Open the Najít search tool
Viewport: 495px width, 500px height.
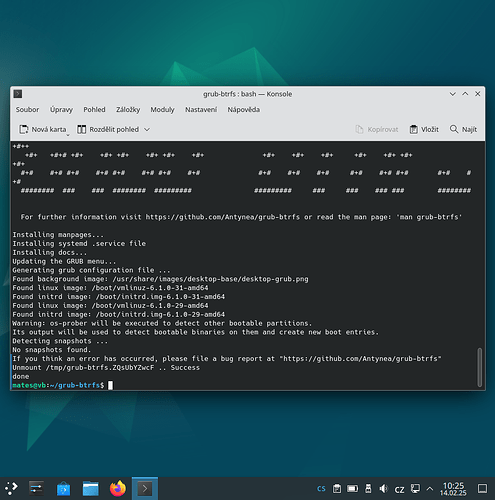(x=463, y=129)
